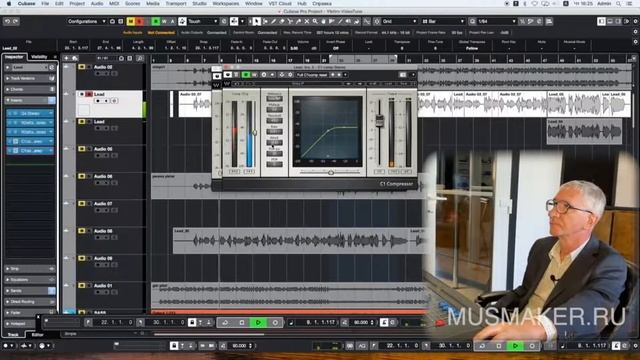640x360 pixels.
Task: Toggle the green Read automation (R) button
Action: click(156, 21)
